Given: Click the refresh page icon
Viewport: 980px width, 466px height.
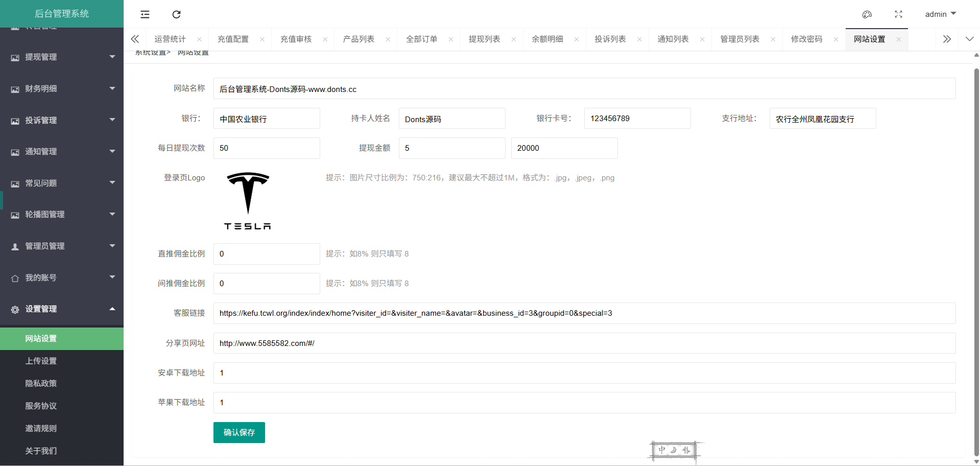Looking at the screenshot, I should point(176,14).
